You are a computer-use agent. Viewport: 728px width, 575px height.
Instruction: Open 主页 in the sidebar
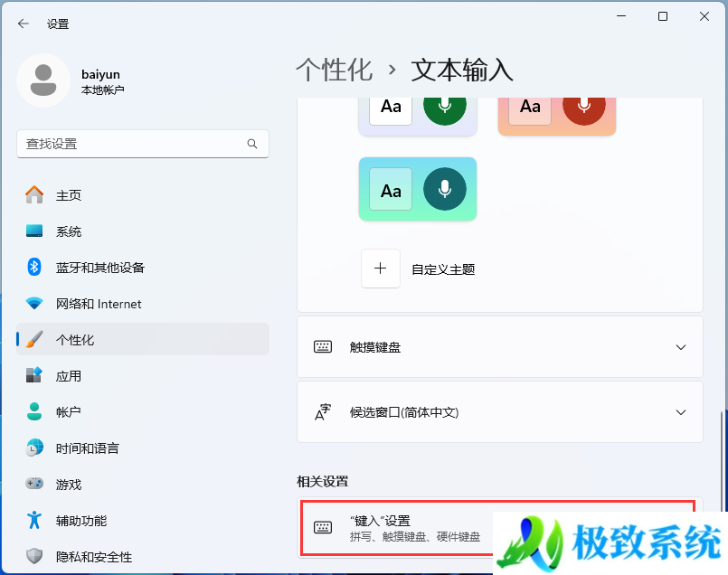143,195
